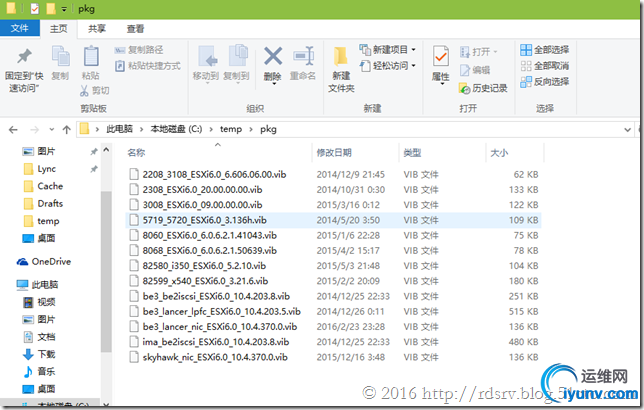Open Music under This PC

tap(39, 372)
